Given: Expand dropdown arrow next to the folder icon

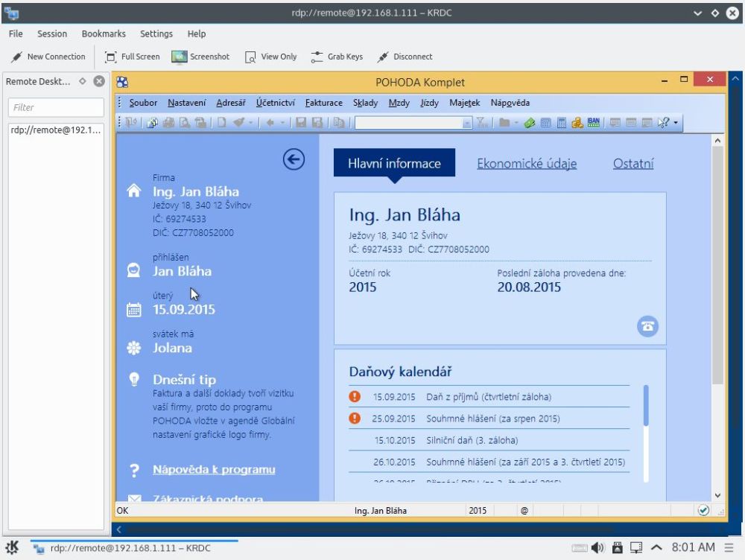Looking at the screenshot, I should (516, 123).
